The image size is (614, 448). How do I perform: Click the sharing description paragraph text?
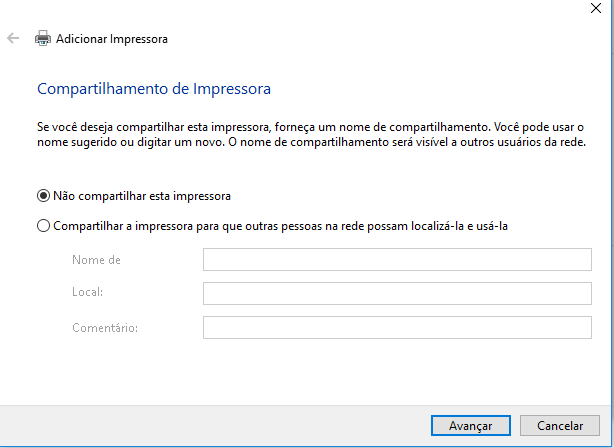coord(300,136)
